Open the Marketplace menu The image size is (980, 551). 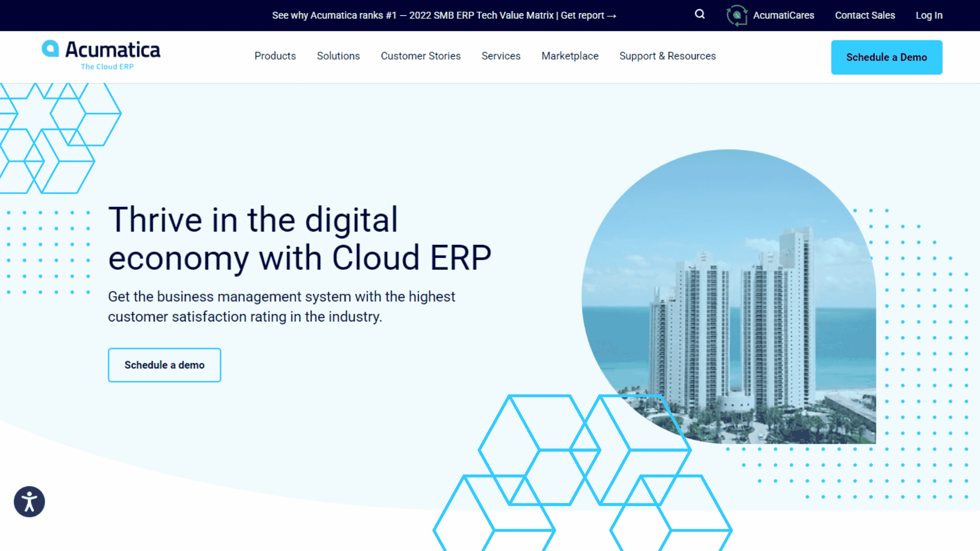(570, 56)
